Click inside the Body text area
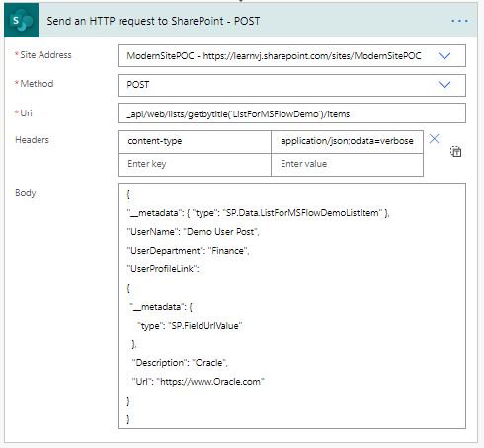Image resolution: width=484 pixels, height=448 pixels. coord(291,306)
